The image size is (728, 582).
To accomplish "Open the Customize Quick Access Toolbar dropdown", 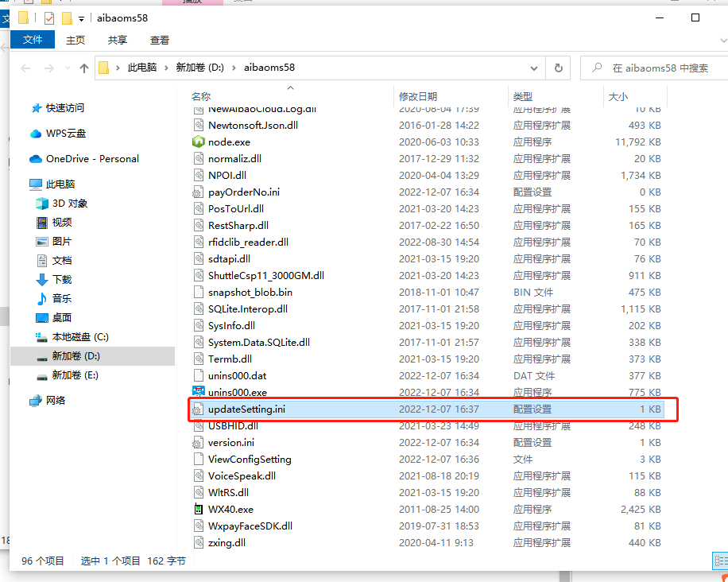I will pyautogui.click(x=82, y=18).
